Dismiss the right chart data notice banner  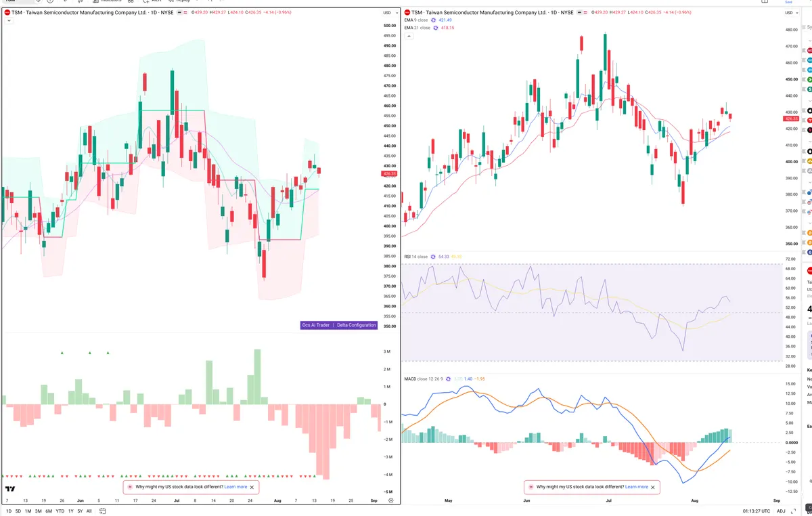653,487
